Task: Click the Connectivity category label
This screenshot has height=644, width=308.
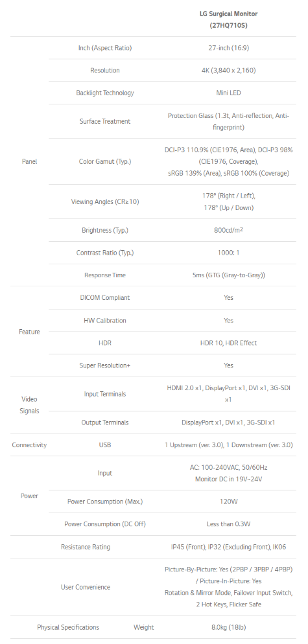Action: click(x=29, y=445)
